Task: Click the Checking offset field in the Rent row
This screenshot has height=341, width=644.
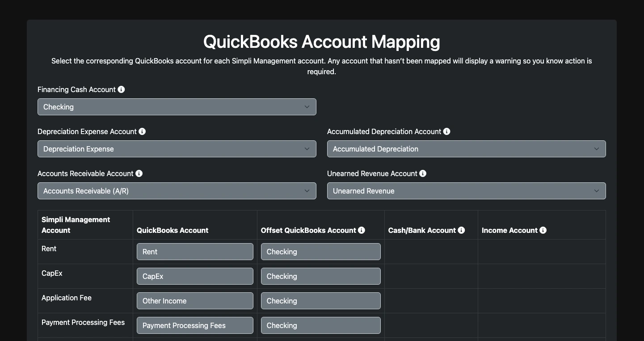Action: point(320,252)
